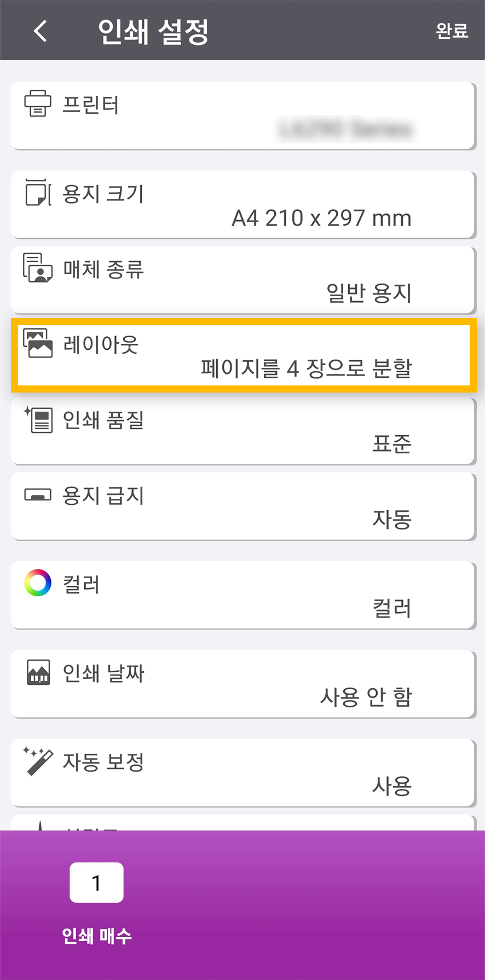The image size is (485, 980).
Task: Open the A4 210 x 297 mm size option
Action: [x=321, y=218]
